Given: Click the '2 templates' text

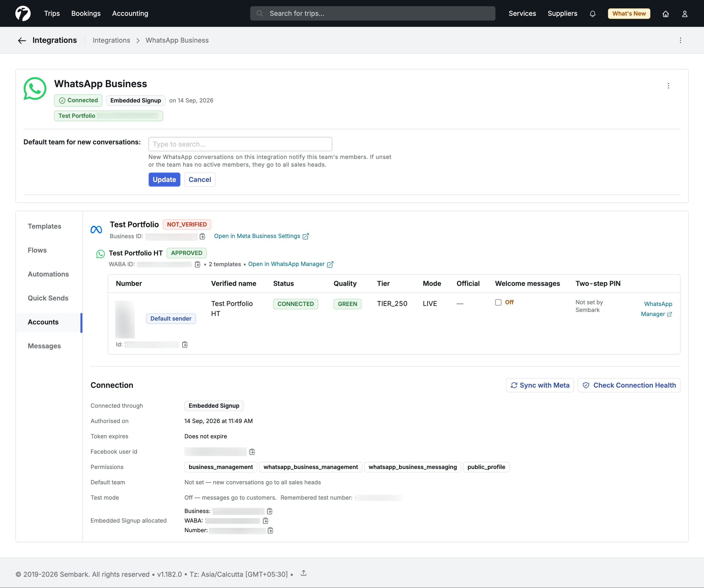Looking at the screenshot, I should point(225,265).
